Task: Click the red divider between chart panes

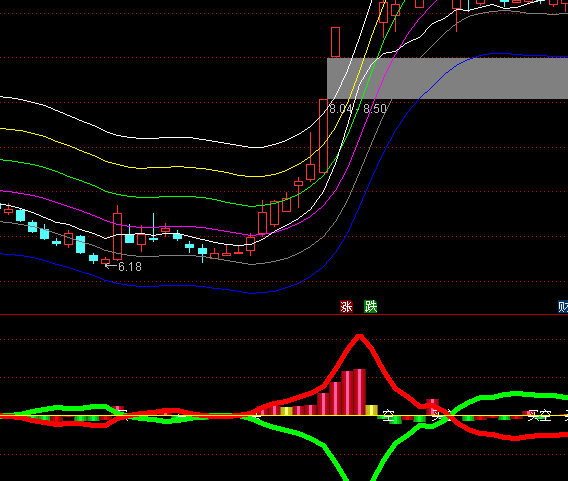Action: point(284,315)
